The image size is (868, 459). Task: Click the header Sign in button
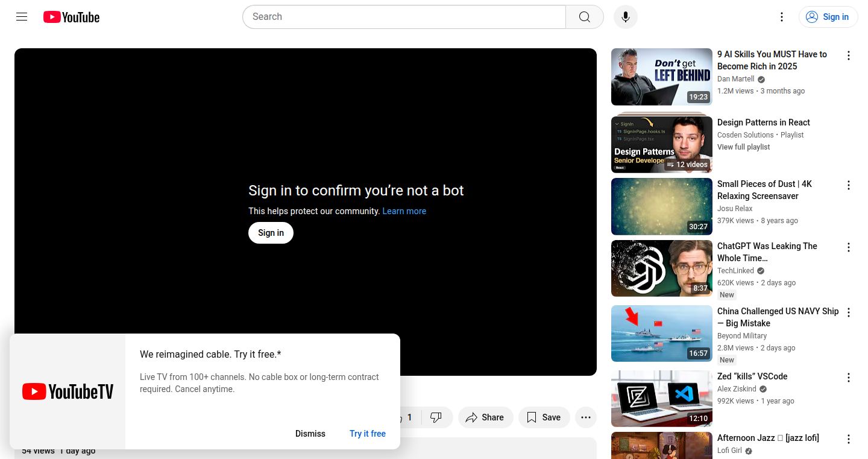[828, 17]
